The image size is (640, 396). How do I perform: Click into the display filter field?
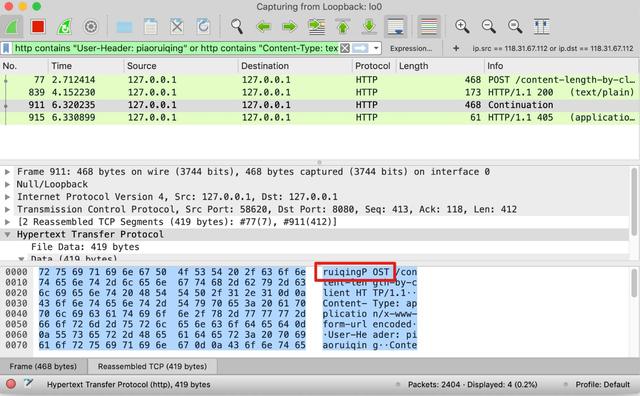point(176,49)
